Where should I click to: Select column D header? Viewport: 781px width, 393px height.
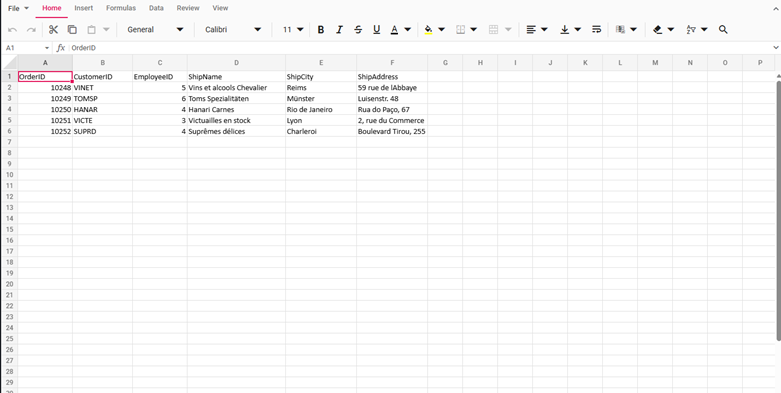tap(236, 63)
